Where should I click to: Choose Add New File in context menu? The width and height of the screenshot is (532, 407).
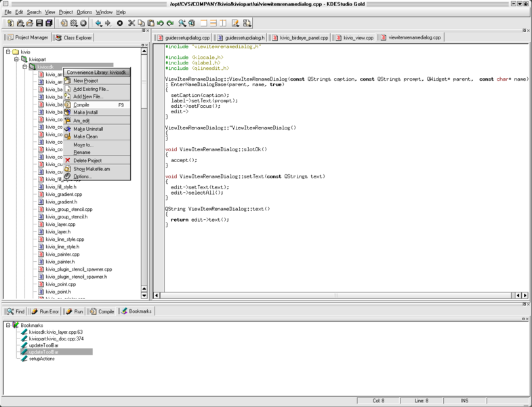(x=97, y=96)
